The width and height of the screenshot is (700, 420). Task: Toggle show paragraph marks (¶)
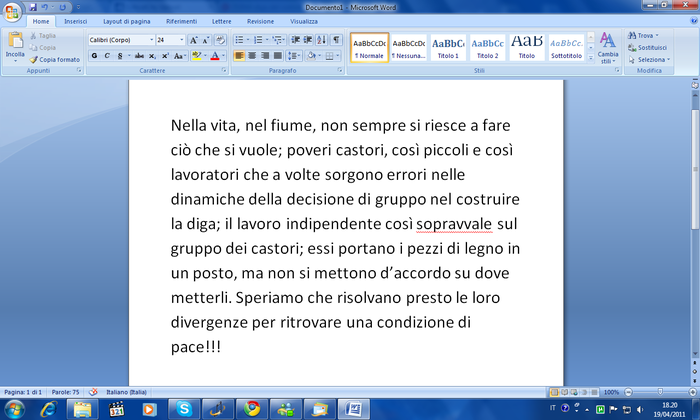point(336,40)
